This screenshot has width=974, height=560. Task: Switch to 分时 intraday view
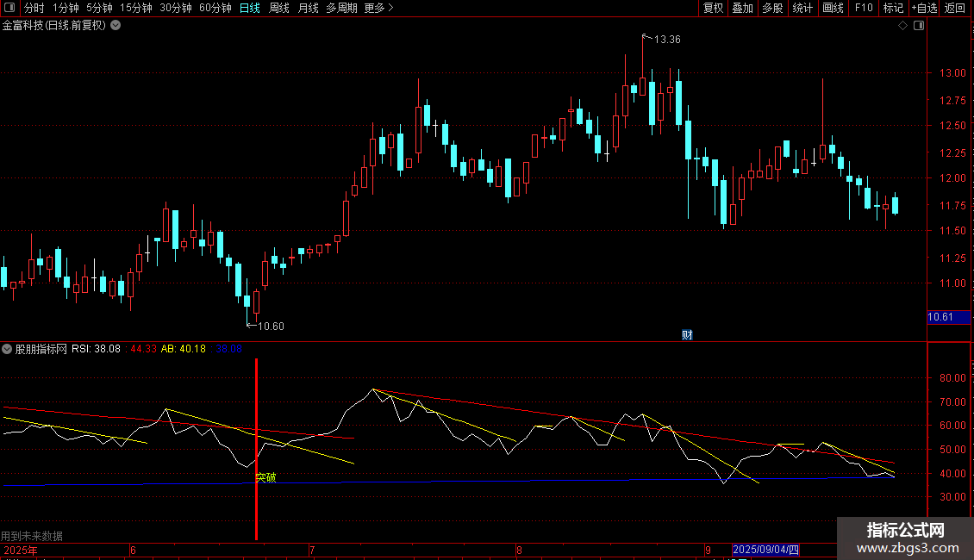tap(34, 8)
